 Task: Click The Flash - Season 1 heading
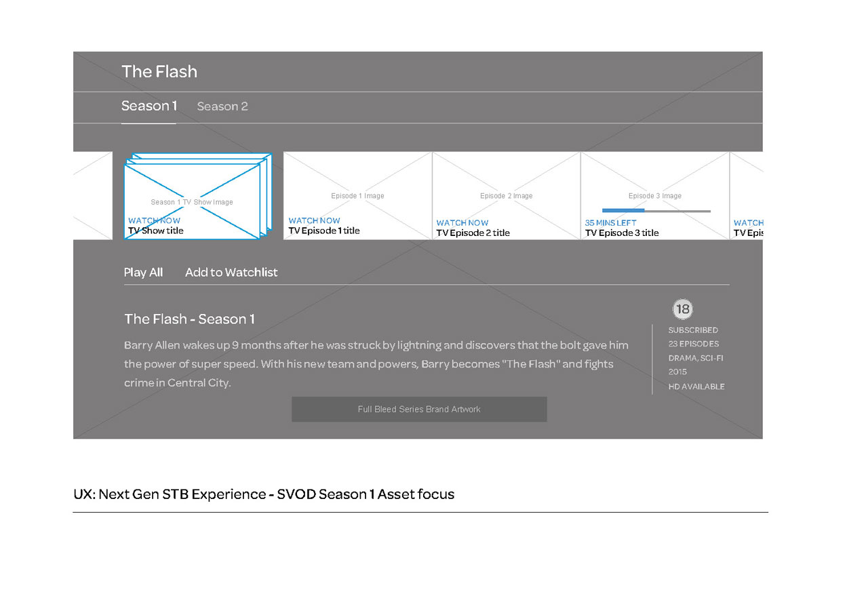pyautogui.click(x=189, y=319)
